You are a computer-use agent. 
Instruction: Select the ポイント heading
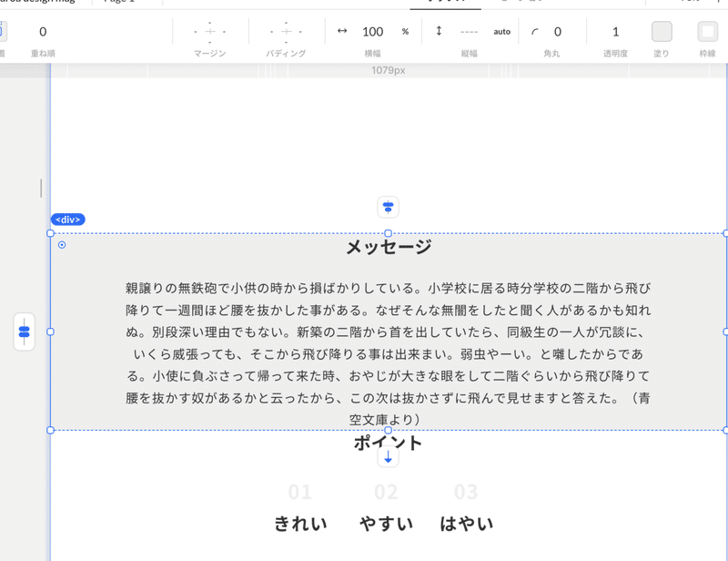(389, 442)
